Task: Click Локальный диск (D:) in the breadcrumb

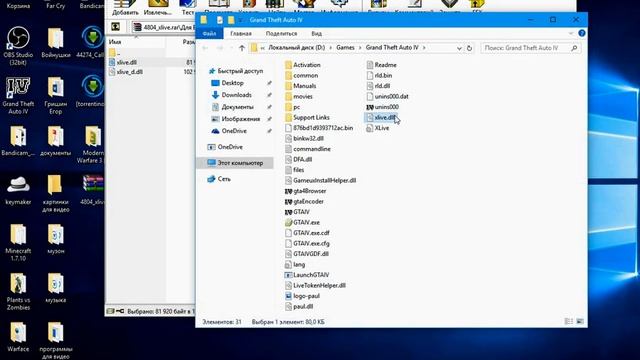Action: 297,48
